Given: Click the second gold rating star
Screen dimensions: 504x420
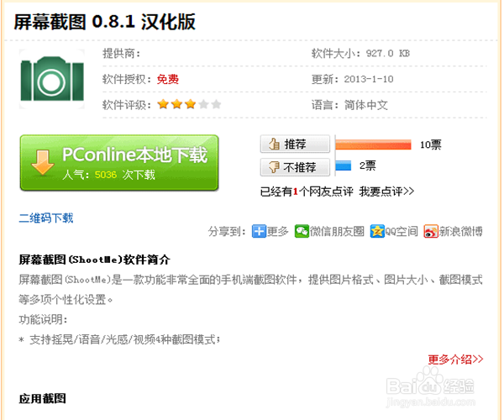Looking at the screenshot, I should click(176, 104).
